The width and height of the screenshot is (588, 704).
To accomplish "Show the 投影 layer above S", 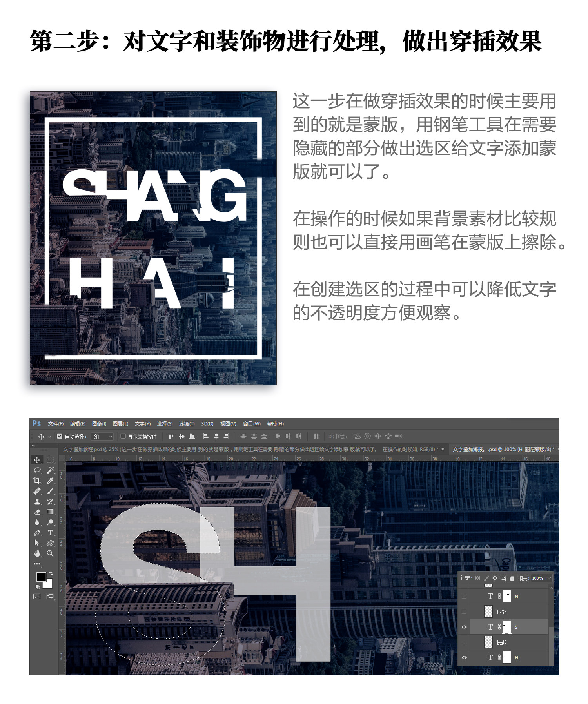I will click(465, 612).
